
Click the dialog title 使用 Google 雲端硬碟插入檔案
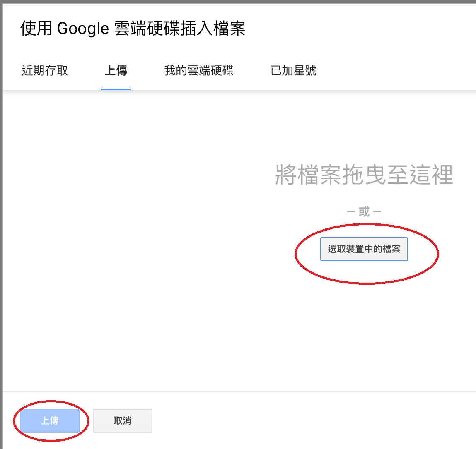tap(133, 29)
